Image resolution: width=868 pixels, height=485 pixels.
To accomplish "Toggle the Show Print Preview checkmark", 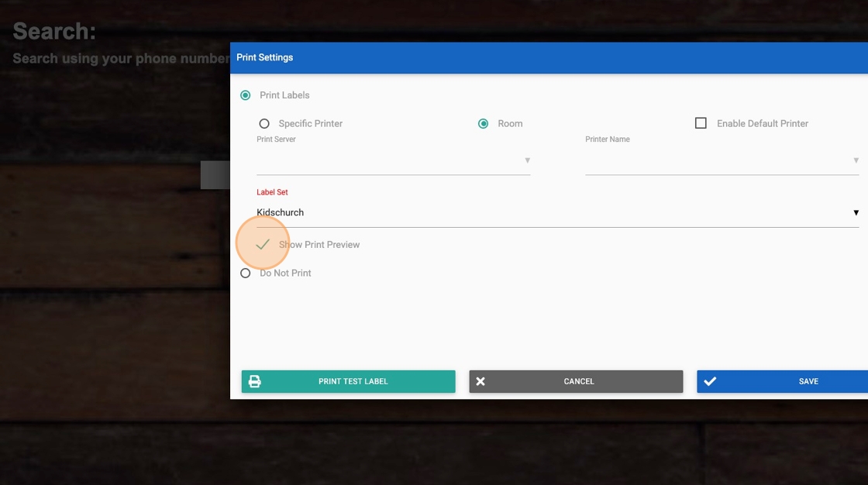I will pos(263,244).
